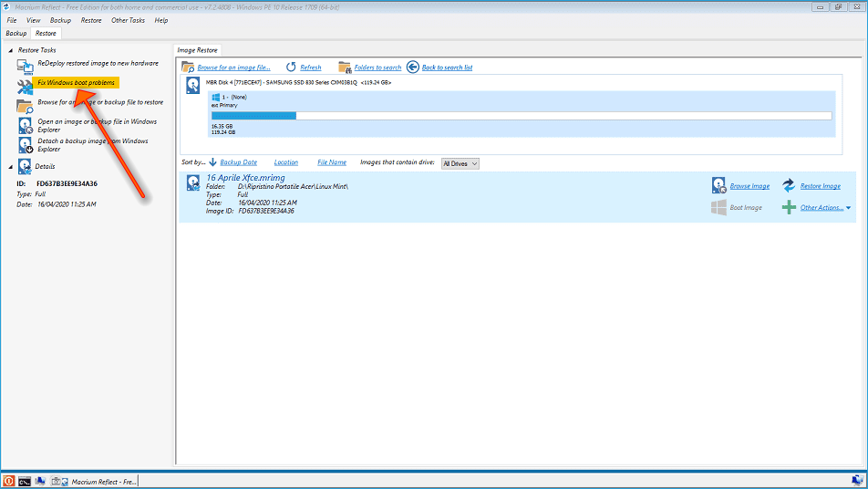
Task: Select the Restore tab
Action: click(46, 33)
